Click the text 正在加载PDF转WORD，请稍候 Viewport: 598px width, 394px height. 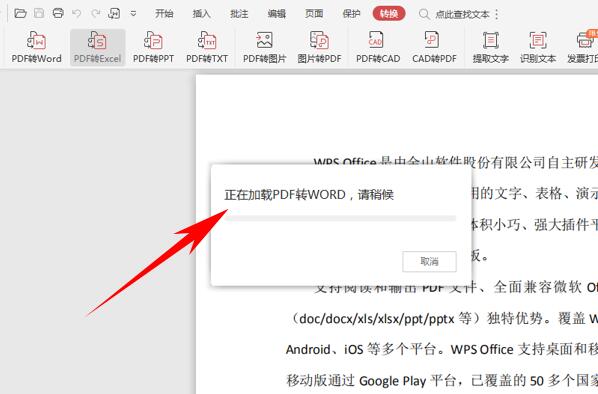(x=309, y=195)
